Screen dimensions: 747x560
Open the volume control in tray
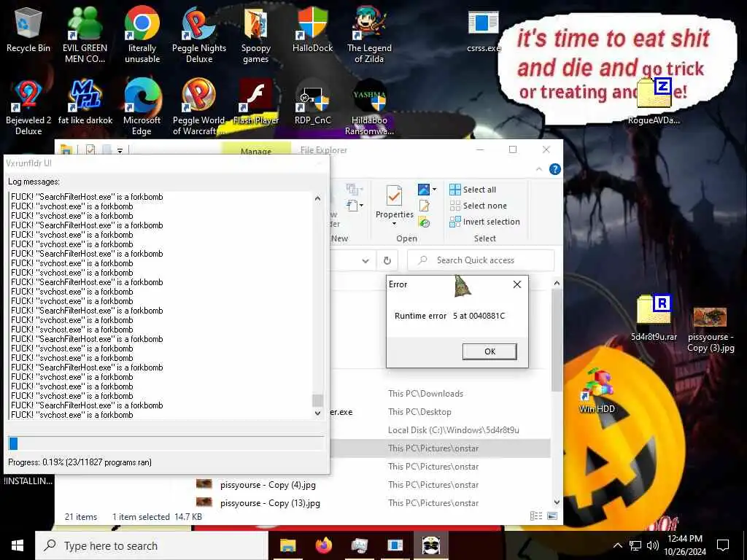(653, 545)
